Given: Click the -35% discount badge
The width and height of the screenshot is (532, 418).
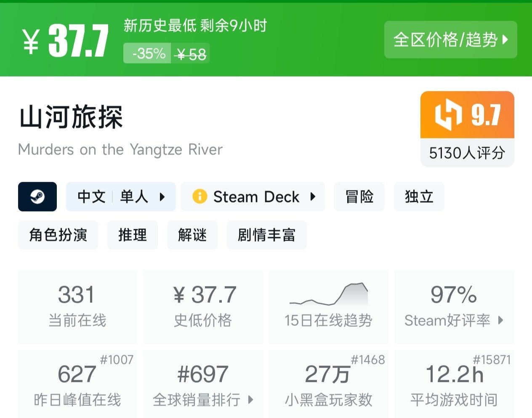Looking at the screenshot, I should click(x=148, y=54).
